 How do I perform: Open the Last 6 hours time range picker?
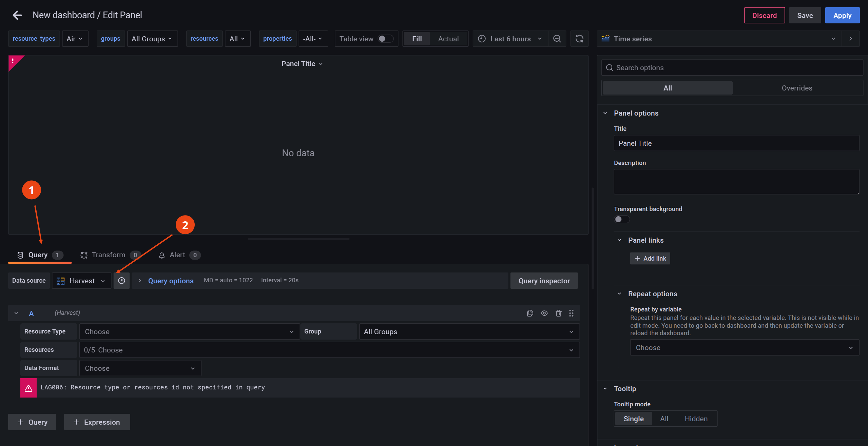(x=510, y=39)
